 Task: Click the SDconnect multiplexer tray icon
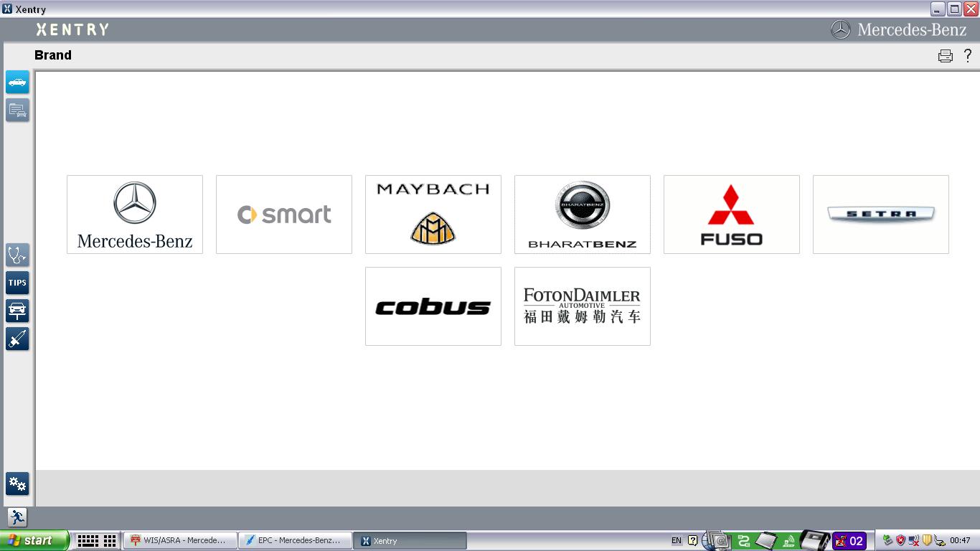click(x=814, y=540)
